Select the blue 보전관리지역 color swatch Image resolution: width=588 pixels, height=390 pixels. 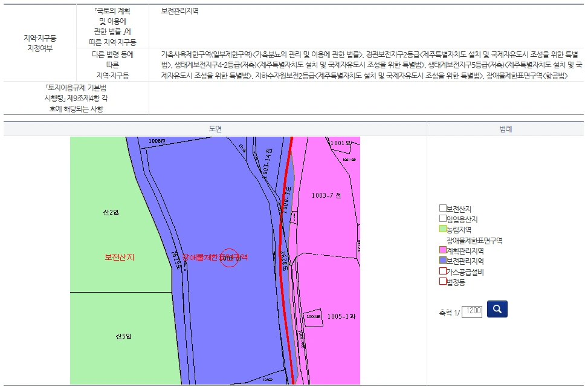[442, 261]
